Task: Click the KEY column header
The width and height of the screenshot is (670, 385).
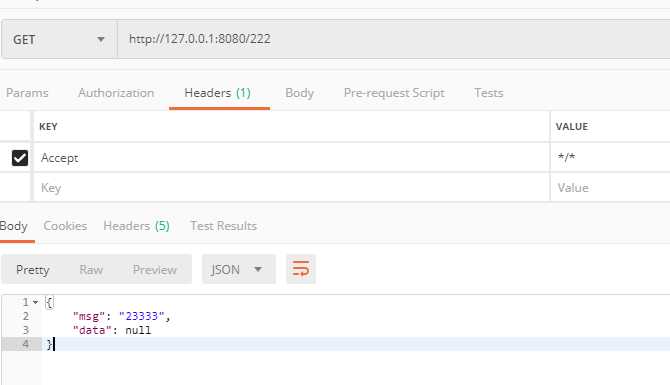Action: click(x=48, y=126)
